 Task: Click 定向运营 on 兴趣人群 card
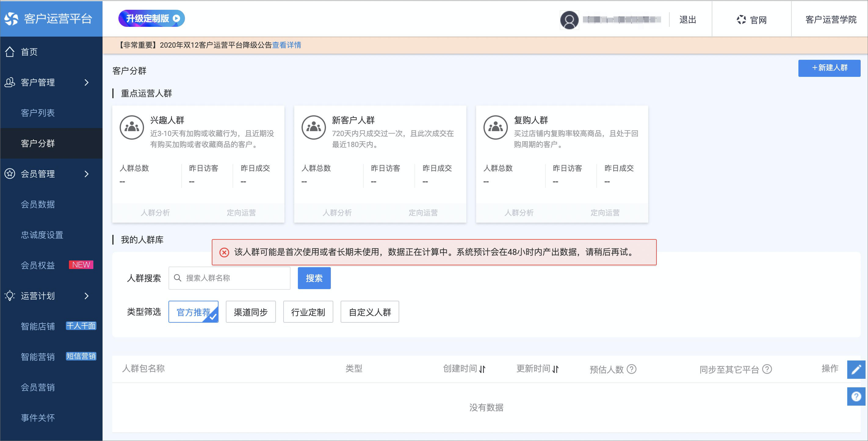tap(241, 213)
